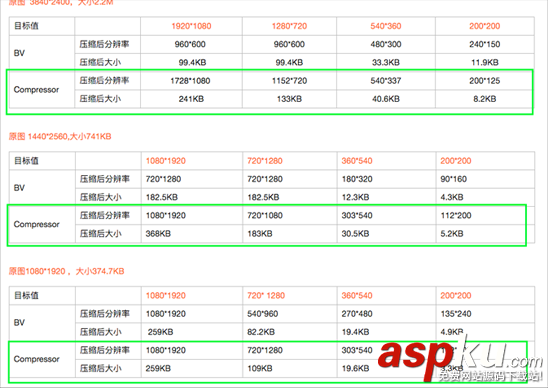Click the red 1280*720 column header
Image resolution: width=548 pixels, height=388 pixels.
coord(289,26)
